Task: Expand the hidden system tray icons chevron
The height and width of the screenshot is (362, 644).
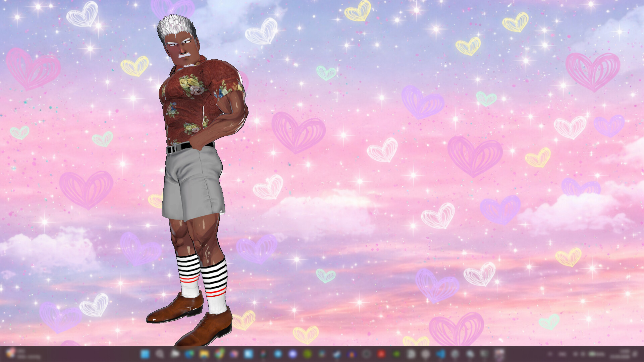Action: coord(550,354)
